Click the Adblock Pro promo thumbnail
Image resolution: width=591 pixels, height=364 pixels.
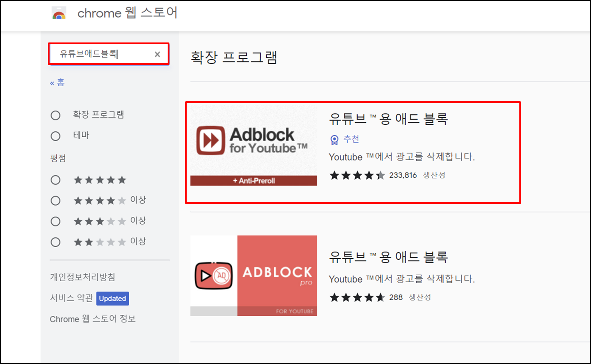click(x=253, y=275)
